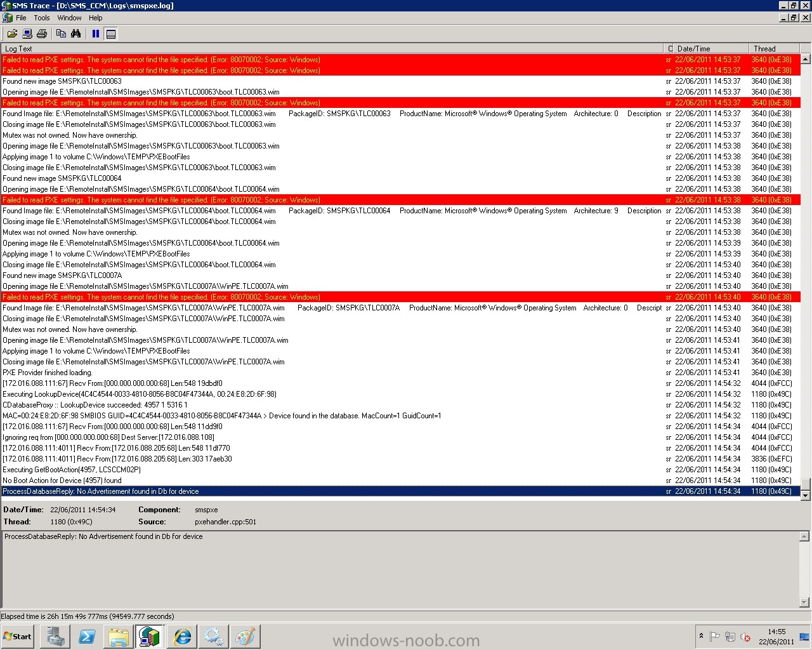Click the Action Center flag tray icon

click(714, 637)
